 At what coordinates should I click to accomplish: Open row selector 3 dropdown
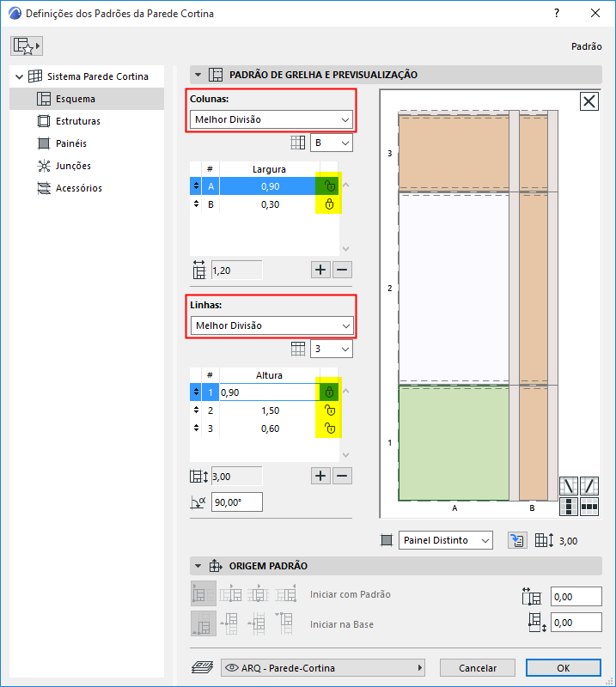click(x=332, y=349)
